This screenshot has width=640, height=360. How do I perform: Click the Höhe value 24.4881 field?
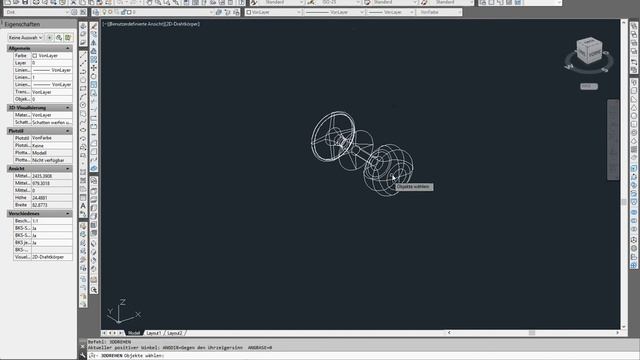click(x=51, y=198)
